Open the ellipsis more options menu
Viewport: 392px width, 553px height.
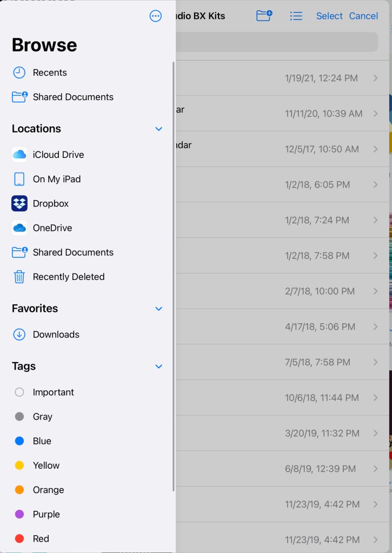tap(156, 16)
